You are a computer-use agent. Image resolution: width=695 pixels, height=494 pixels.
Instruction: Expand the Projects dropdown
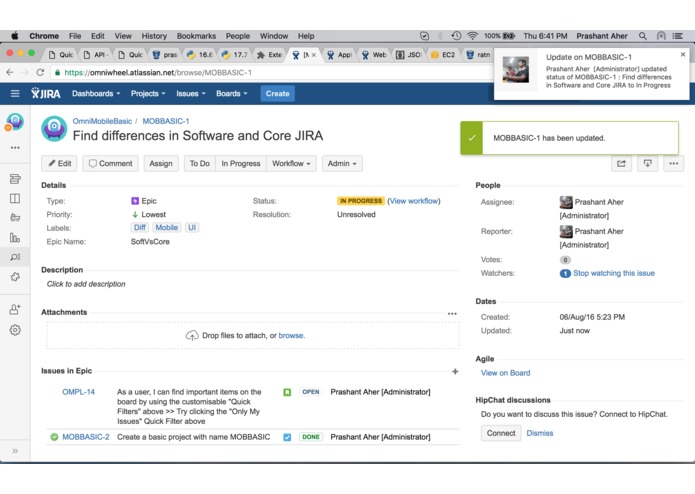148,93
